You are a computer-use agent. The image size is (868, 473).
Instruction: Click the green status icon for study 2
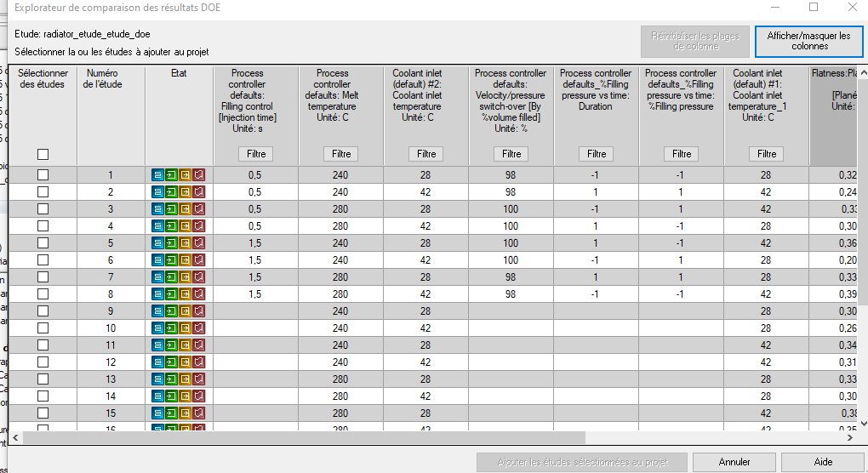[172, 192]
